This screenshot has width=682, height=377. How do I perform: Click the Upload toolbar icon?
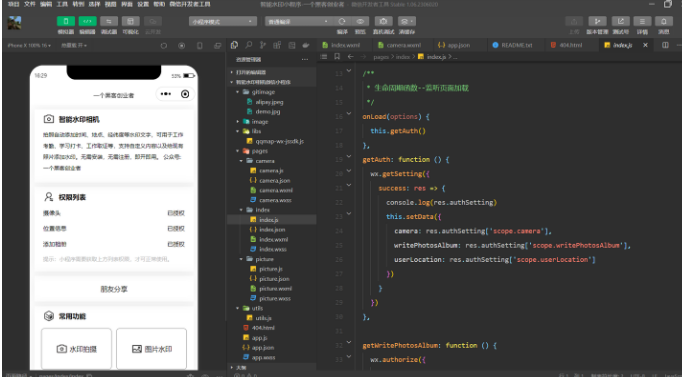point(574,21)
